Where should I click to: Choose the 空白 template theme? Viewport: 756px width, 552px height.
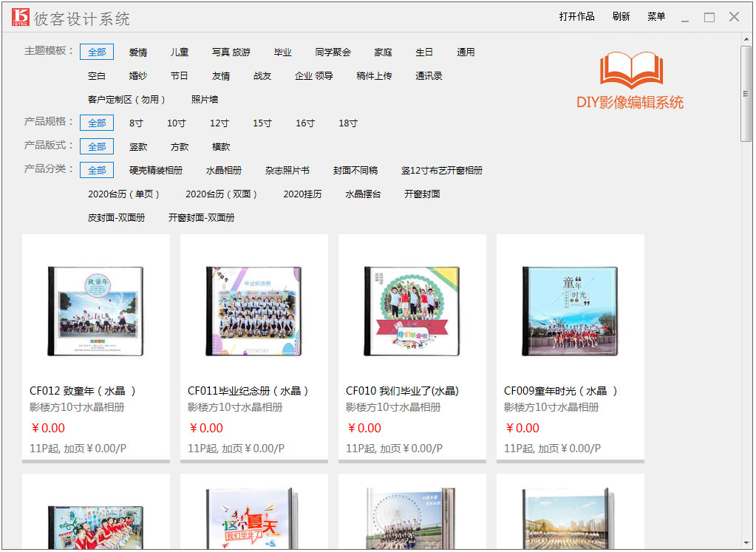[x=96, y=75]
